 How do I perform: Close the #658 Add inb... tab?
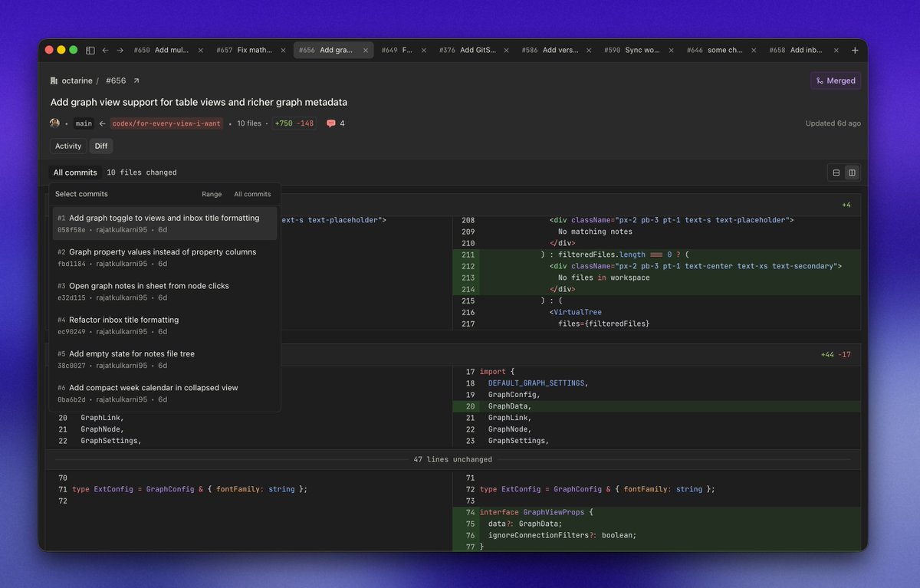pyautogui.click(x=836, y=50)
